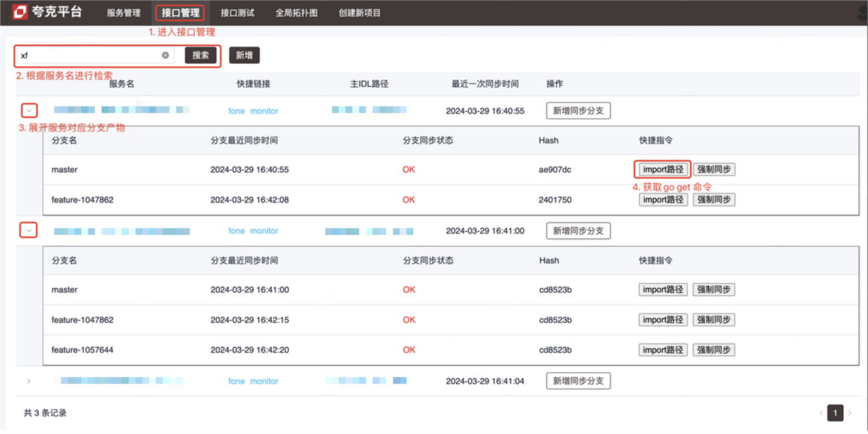Click the search input field containing xf
The image size is (868, 434).
click(x=89, y=55)
